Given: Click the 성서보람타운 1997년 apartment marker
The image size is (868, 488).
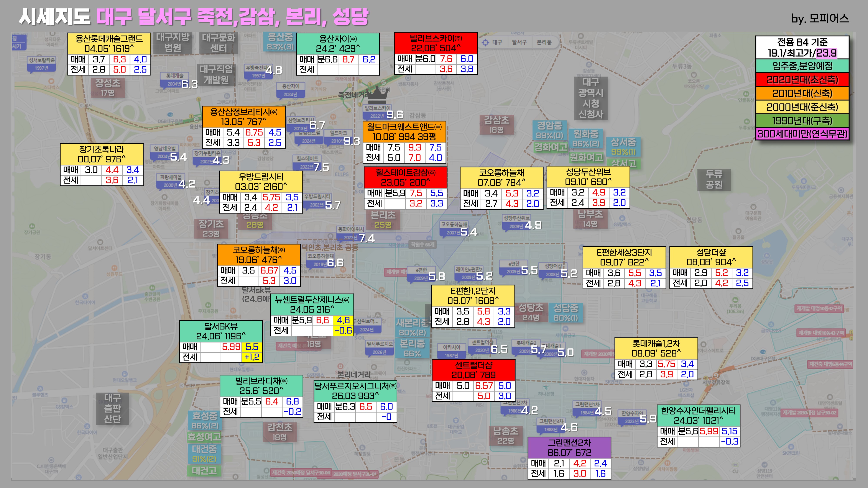Looking at the screenshot, I should (42, 64).
